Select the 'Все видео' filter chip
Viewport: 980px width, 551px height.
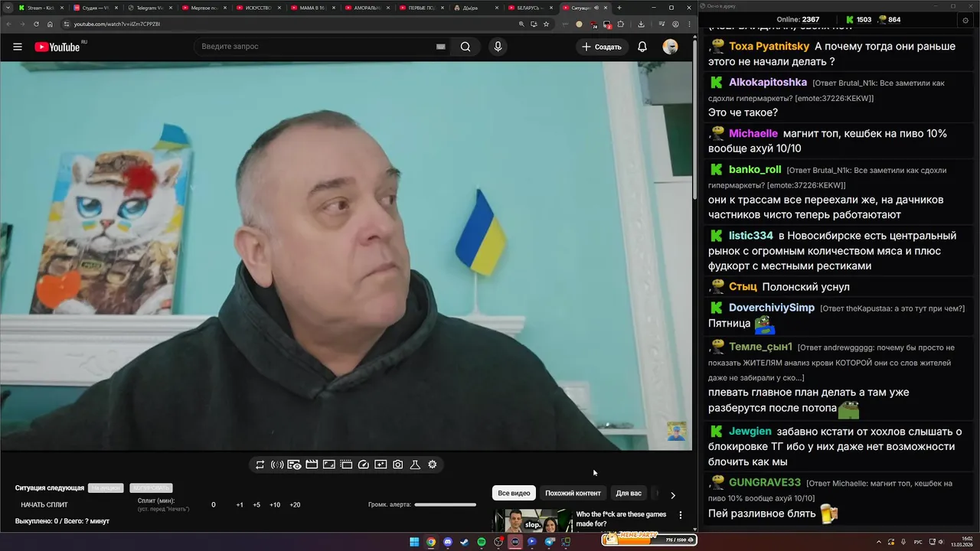514,493
